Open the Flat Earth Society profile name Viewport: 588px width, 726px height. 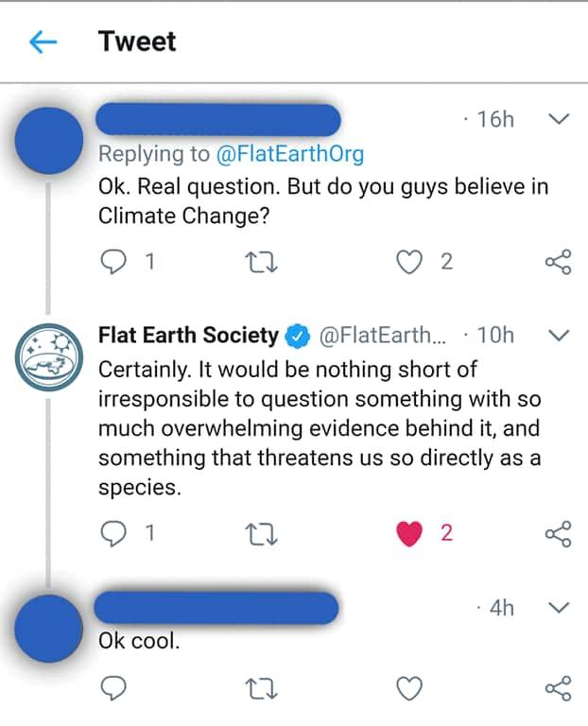188,335
